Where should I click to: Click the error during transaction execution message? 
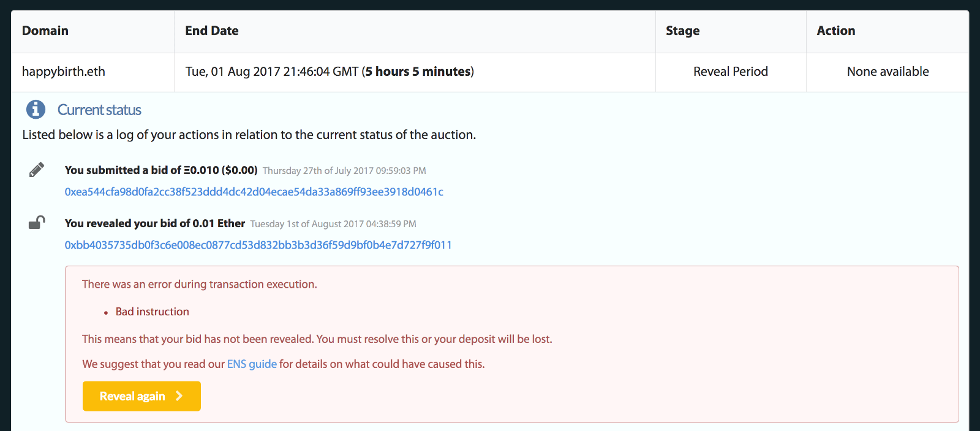[200, 285]
